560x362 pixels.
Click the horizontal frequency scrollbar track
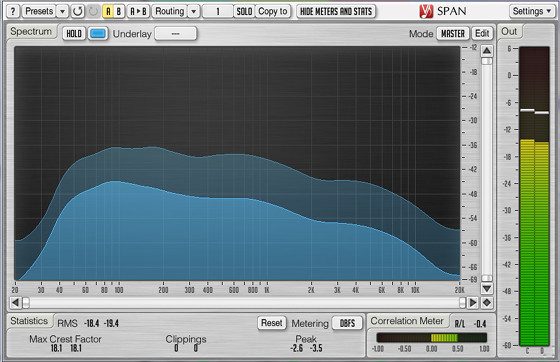pos(244,303)
